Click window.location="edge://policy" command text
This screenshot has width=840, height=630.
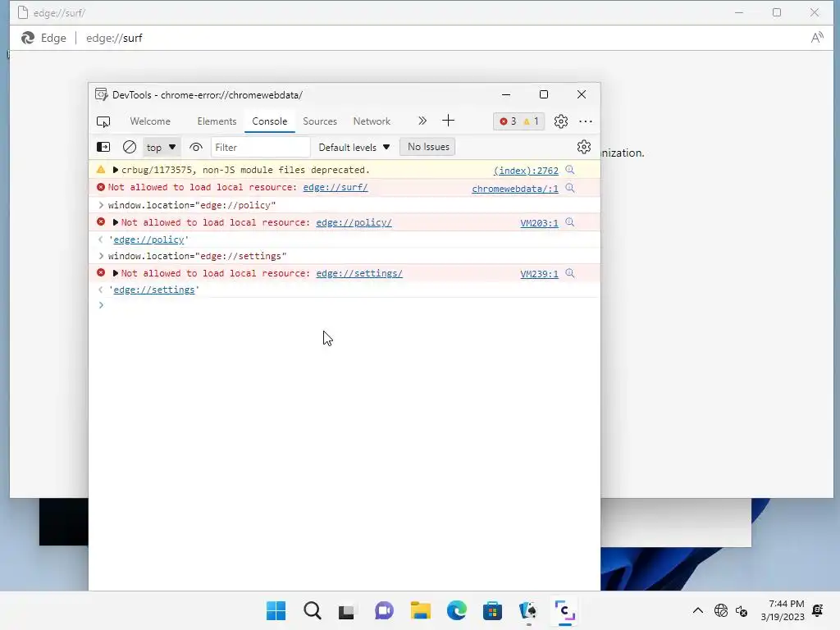(x=192, y=205)
